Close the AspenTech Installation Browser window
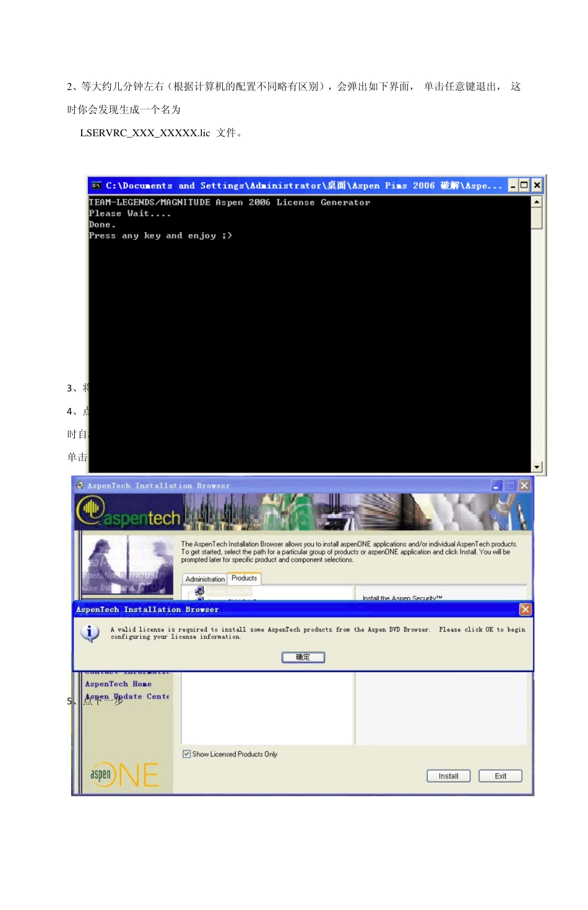The image size is (588, 910). tap(524, 486)
